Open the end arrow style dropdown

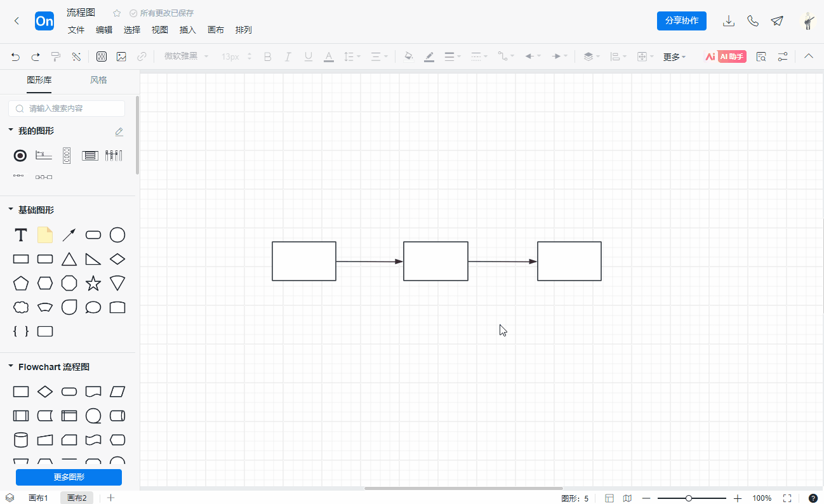tap(559, 56)
